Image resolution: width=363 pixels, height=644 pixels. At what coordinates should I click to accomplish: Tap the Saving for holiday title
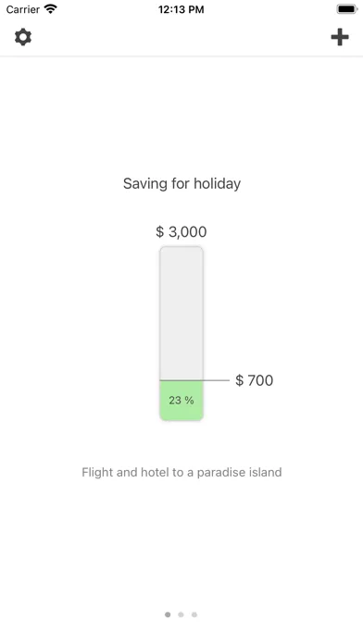coord(181,183)
